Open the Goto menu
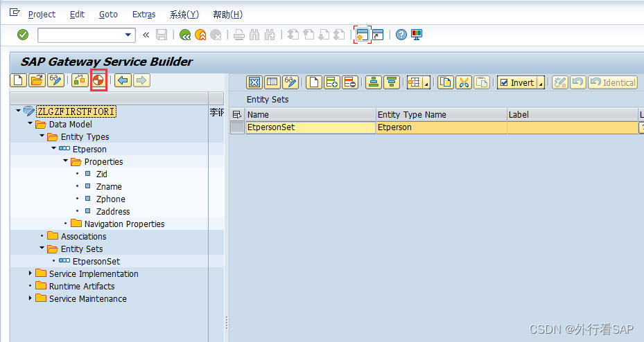The height and width of the screenshot is (342, 644). 108,15
